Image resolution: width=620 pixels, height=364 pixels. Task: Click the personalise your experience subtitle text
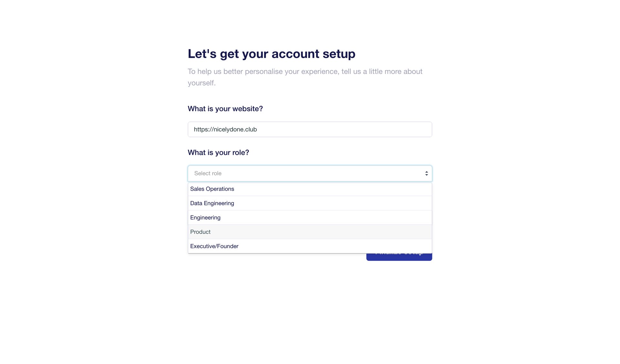pyautogui.click(x=305, y=72)
